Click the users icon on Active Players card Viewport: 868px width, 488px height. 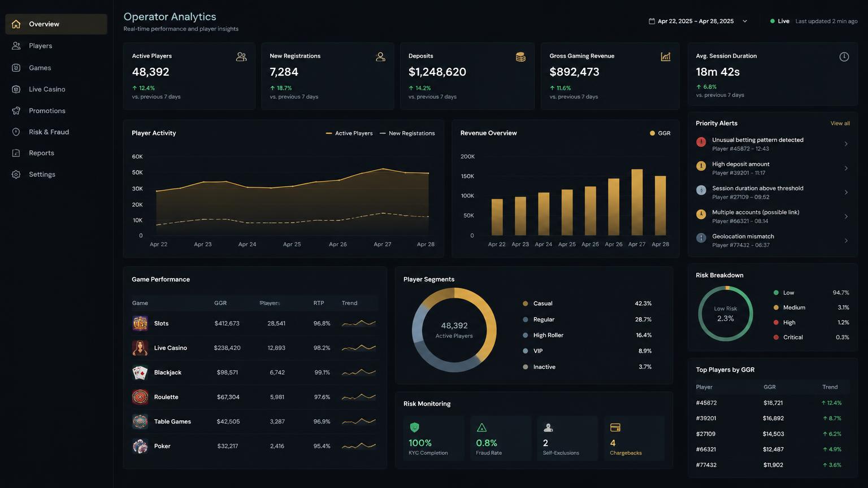tap(241, 56)
